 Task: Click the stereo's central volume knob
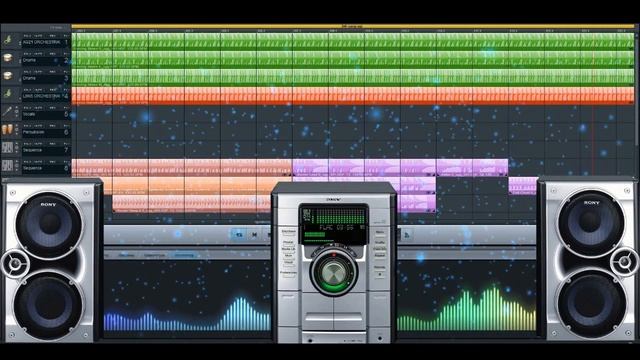pos(334,273)
